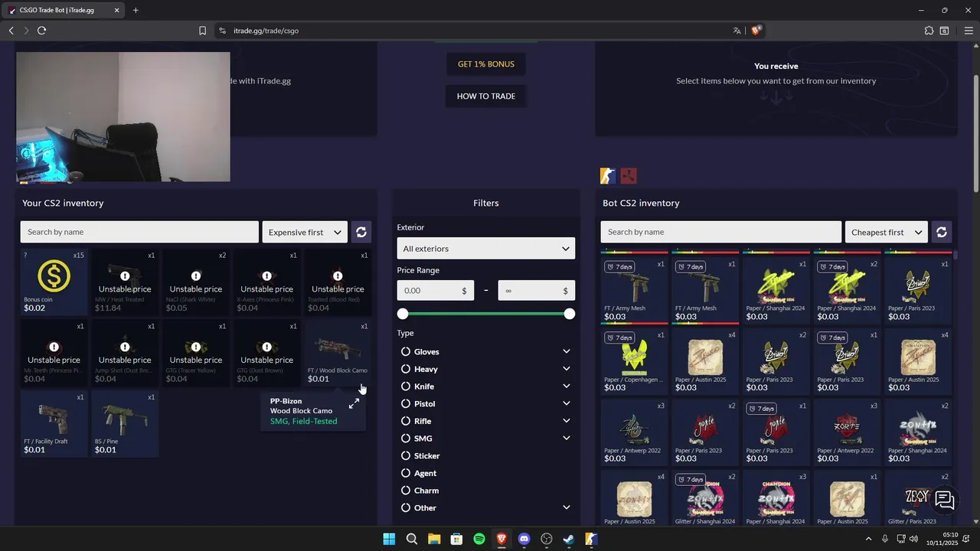
Task: Expand the Gloves subcategory chevron
Action: coord(567,351)
